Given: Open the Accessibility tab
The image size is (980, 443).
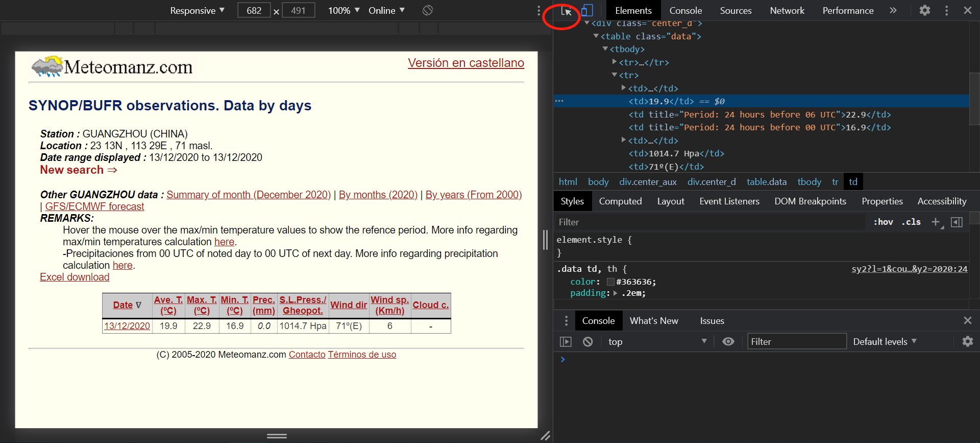Looking at the screenshot, I should point(942,201).
